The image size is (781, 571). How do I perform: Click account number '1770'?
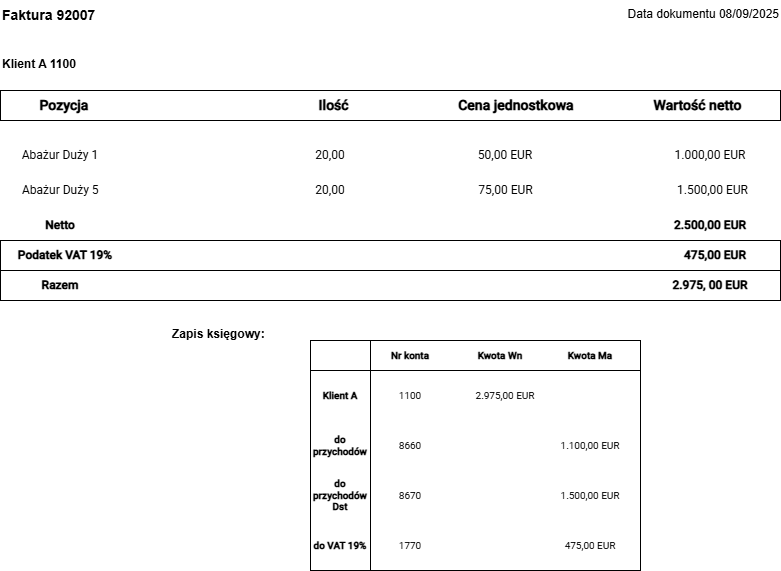[x=410, y=546]
